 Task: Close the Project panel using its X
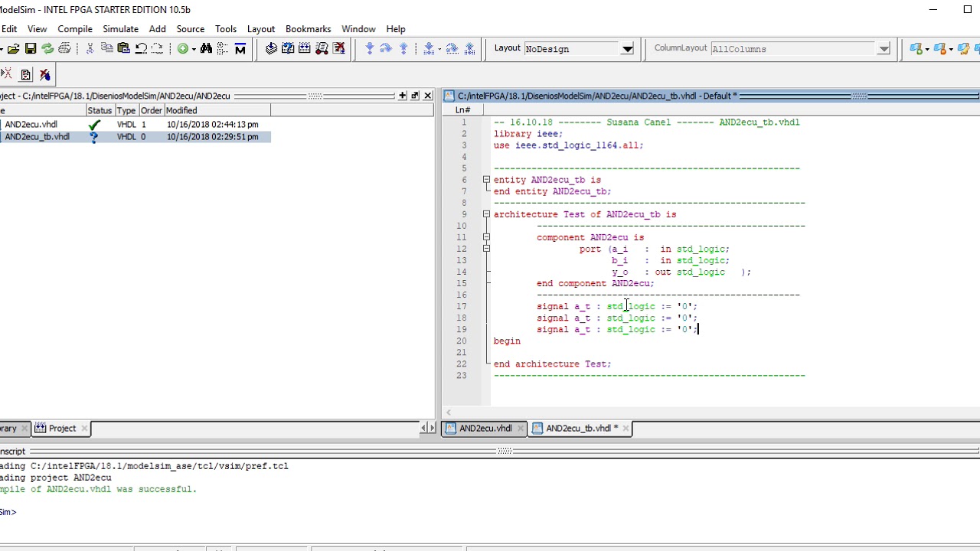click(428, 96)
